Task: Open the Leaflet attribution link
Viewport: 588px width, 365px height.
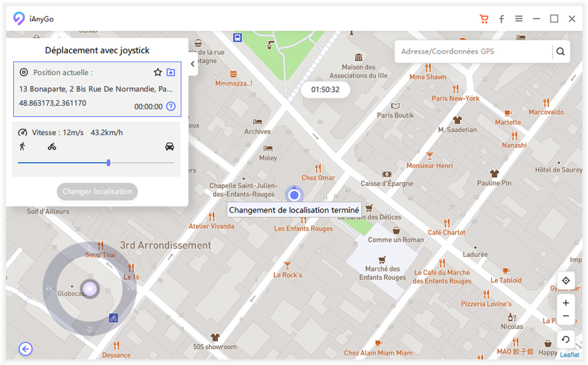Action: pos(569,355)
